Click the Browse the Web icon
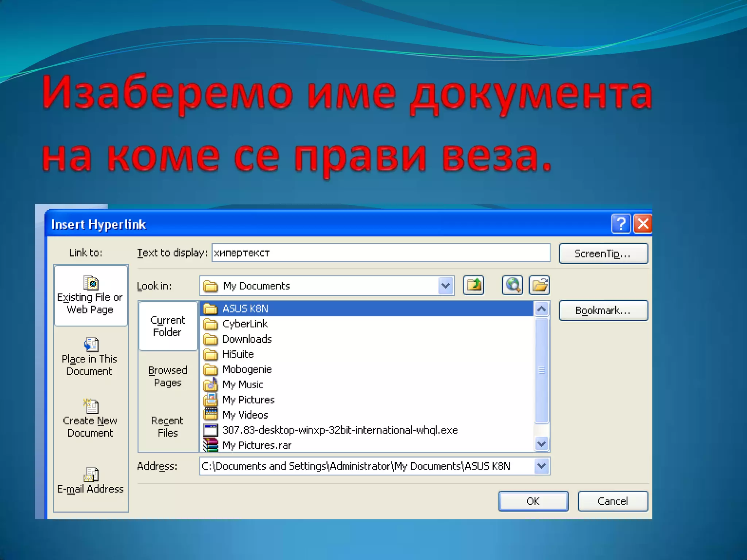Screen dimensions: 747x560 pos(512,285)
